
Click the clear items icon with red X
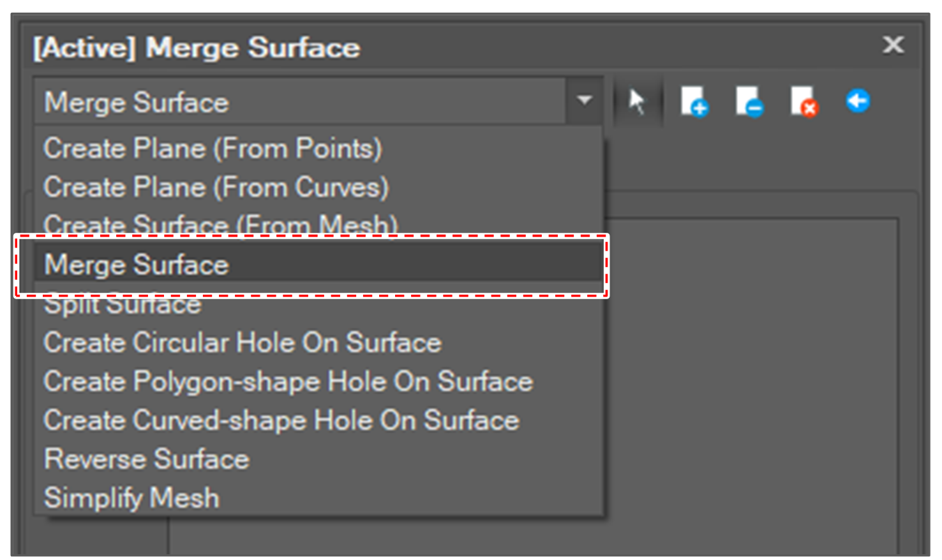point(803,102)
